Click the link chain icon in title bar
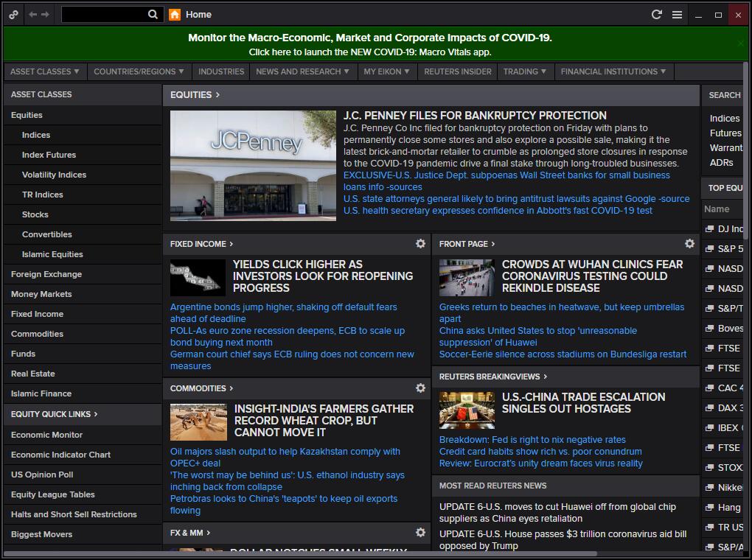 (x=13, y=15)
